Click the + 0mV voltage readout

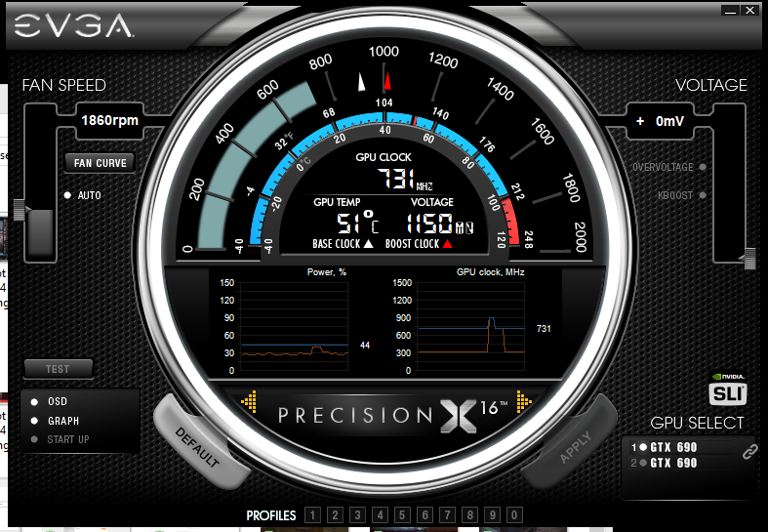pyautogui.click(x=661, y=121)
